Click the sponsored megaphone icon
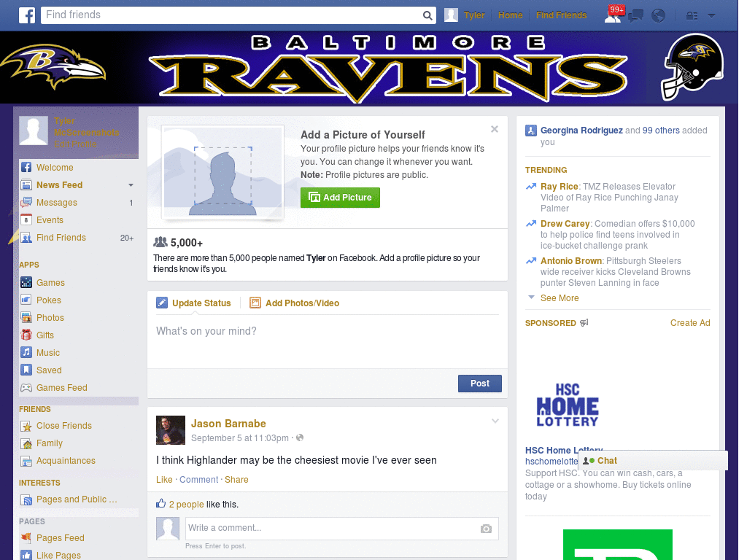 pyautogui.click(x=584, y=323)
